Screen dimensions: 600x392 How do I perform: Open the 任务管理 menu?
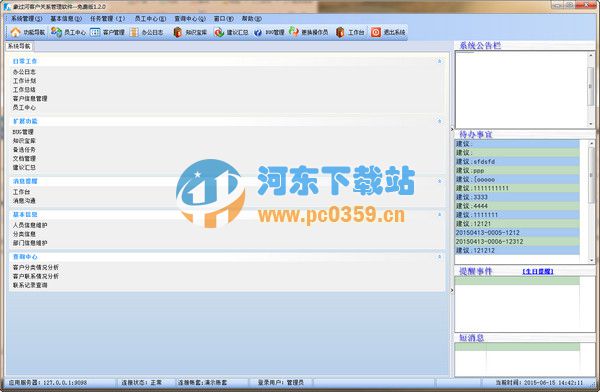108,18
